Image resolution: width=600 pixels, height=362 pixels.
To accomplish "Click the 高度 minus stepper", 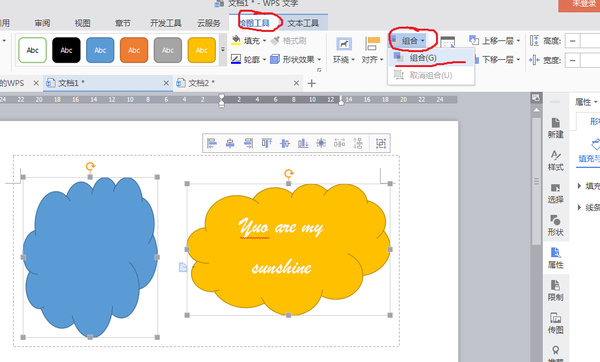I will pos(572,41).
